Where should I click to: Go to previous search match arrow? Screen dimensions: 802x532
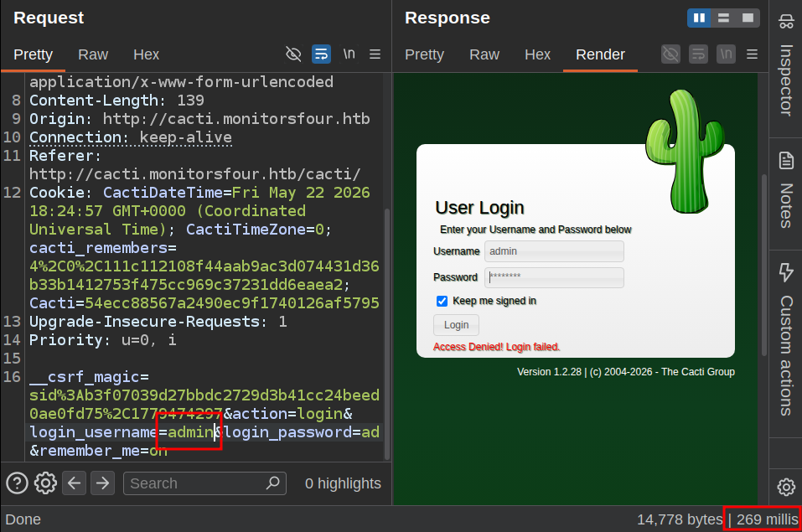[74, 483]
